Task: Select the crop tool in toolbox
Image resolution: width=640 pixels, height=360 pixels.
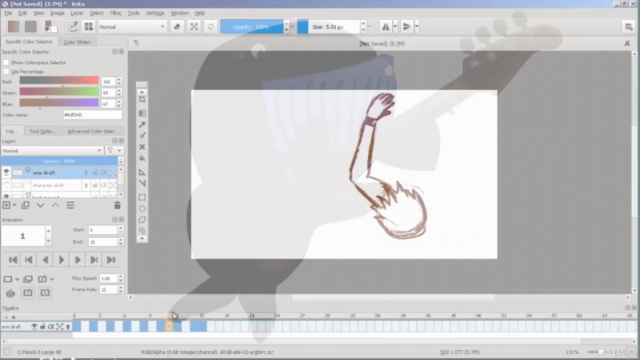Action: tap(142, 100)
